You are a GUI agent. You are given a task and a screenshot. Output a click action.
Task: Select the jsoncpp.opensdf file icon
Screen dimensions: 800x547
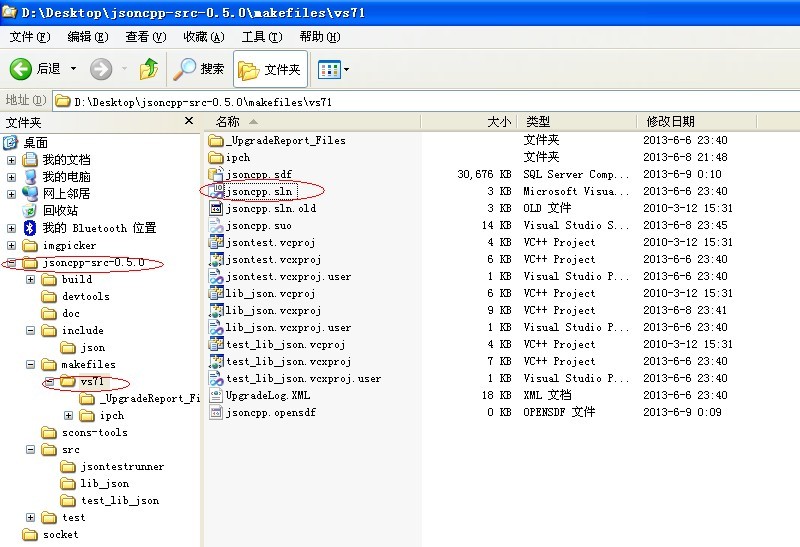coord(216,412)
